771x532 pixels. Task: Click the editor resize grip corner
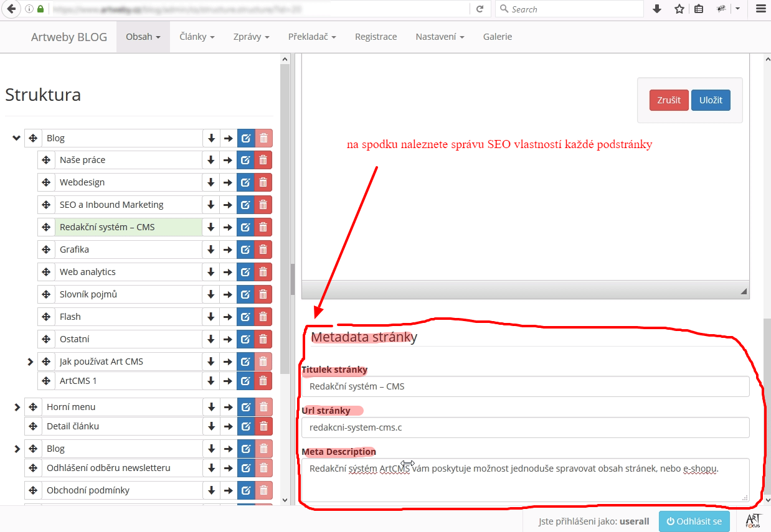click(x=744, y=292)
